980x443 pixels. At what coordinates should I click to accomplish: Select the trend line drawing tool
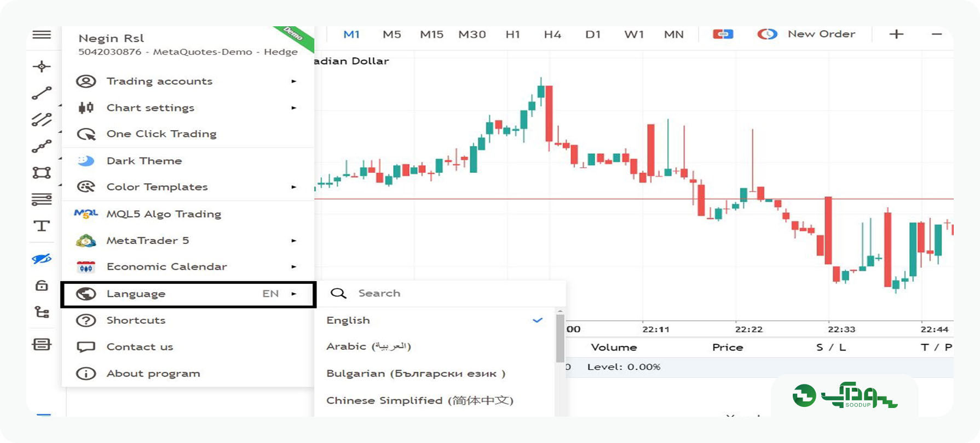click(x=42, y=94)
